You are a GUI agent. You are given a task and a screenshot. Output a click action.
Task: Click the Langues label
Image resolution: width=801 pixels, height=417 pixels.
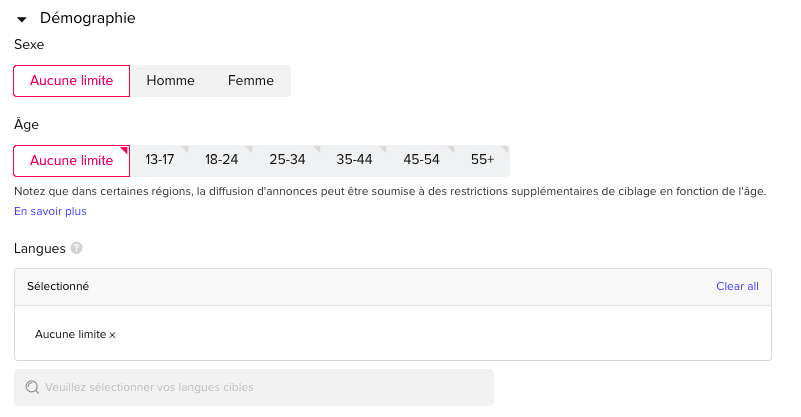(x=40, y=248)
